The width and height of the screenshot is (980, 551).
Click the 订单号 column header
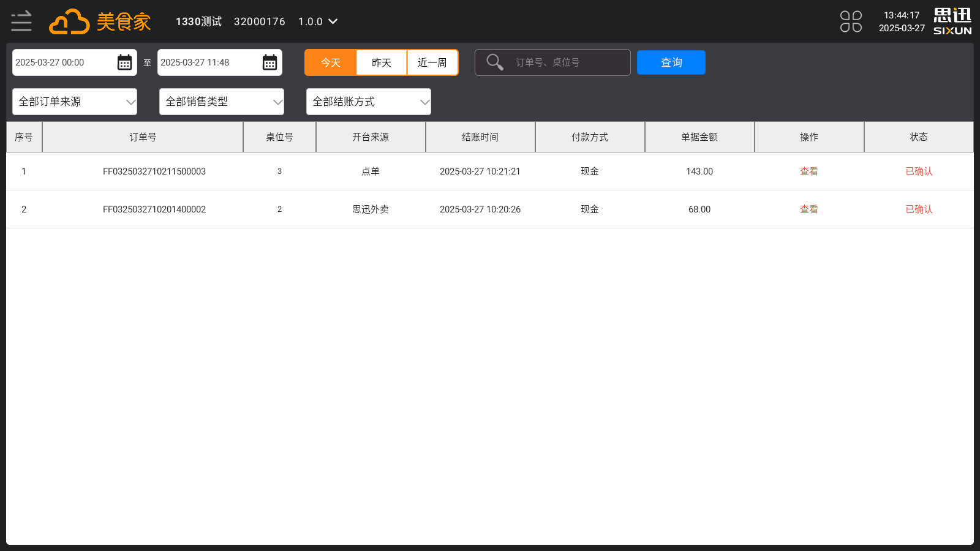point(143,137)
